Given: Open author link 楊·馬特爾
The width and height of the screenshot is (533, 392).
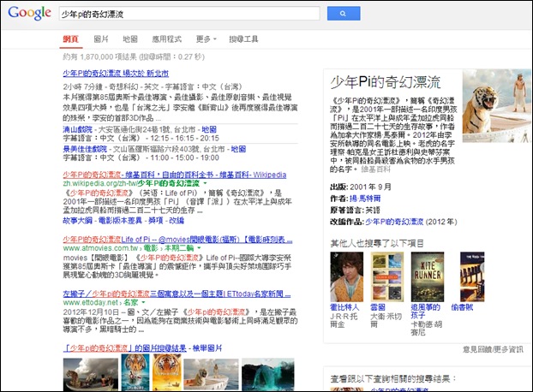Looking at the screenshot, I should (x=365, y=199).
